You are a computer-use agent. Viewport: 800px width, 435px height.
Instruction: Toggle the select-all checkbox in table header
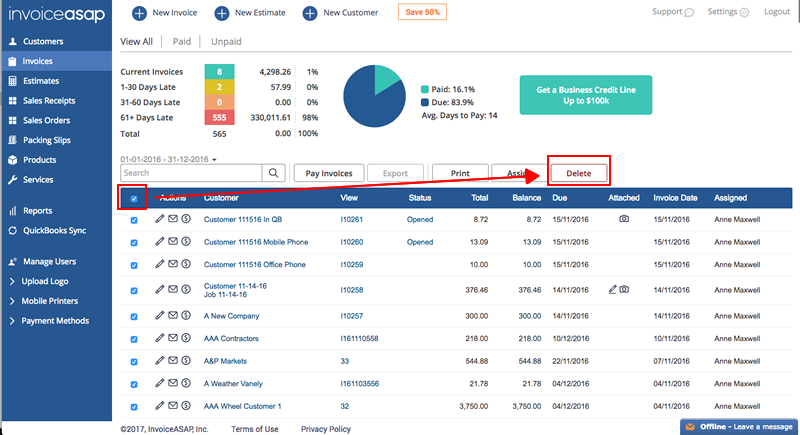coord(135,198)
